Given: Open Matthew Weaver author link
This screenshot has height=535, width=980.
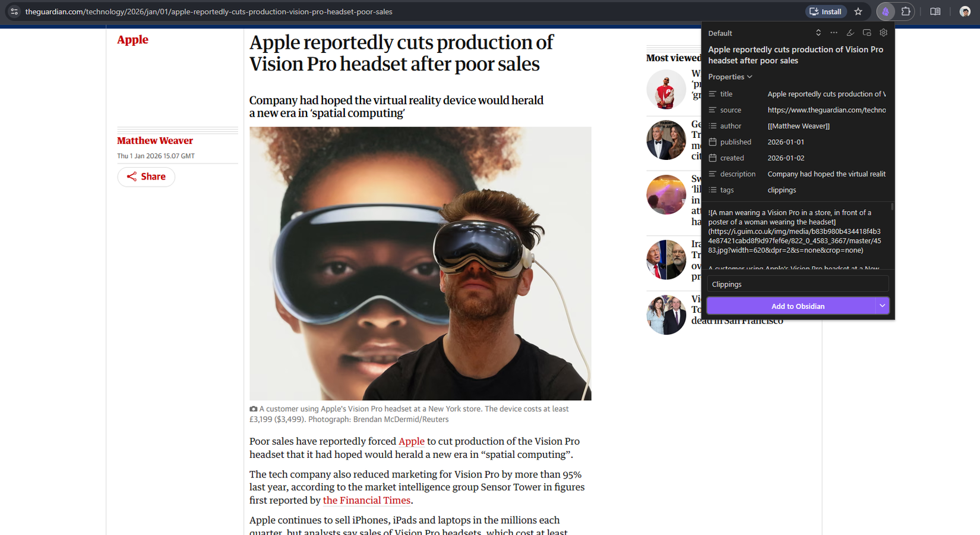Looking at the screenshot, I should coord(155,141).
